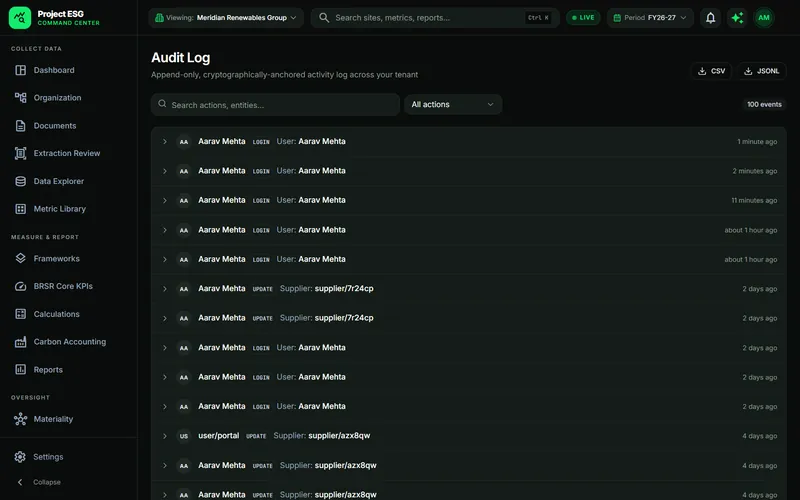Expand the 1 minute ago login entry
Screen dimensions: 800x500
[x=165, y=142]
